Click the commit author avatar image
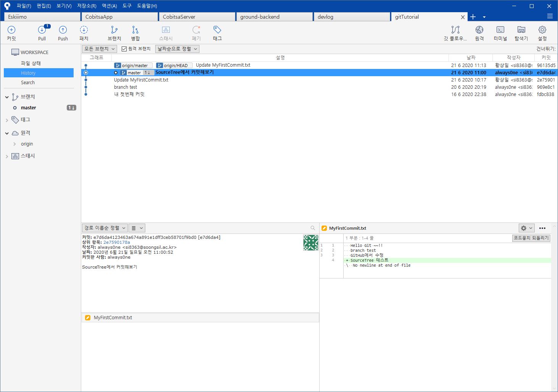This screenshot has height=392, width=558. [x=311, y=243]
